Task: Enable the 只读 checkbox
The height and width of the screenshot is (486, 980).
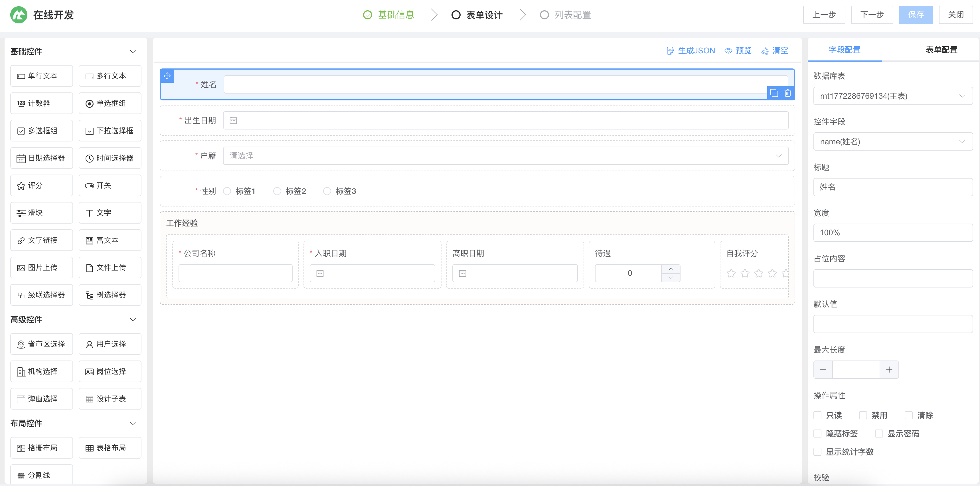Action: [817, 415]
